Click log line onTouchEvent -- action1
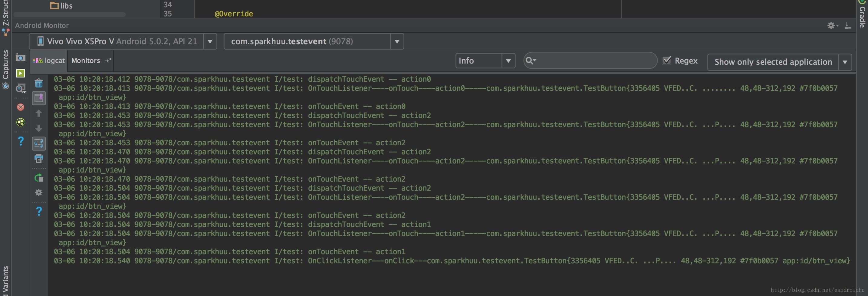The image size is (868, 296). (229, 252)
